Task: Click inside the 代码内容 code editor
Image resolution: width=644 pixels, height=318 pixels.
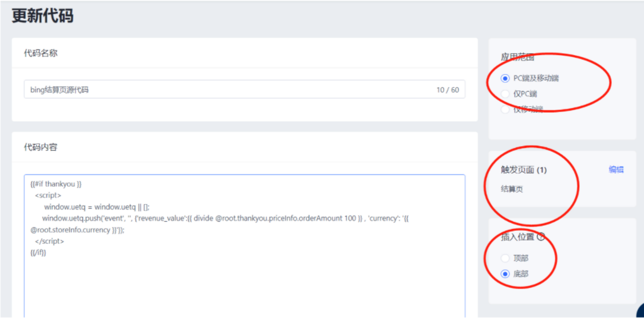Action: pos(245,246)
